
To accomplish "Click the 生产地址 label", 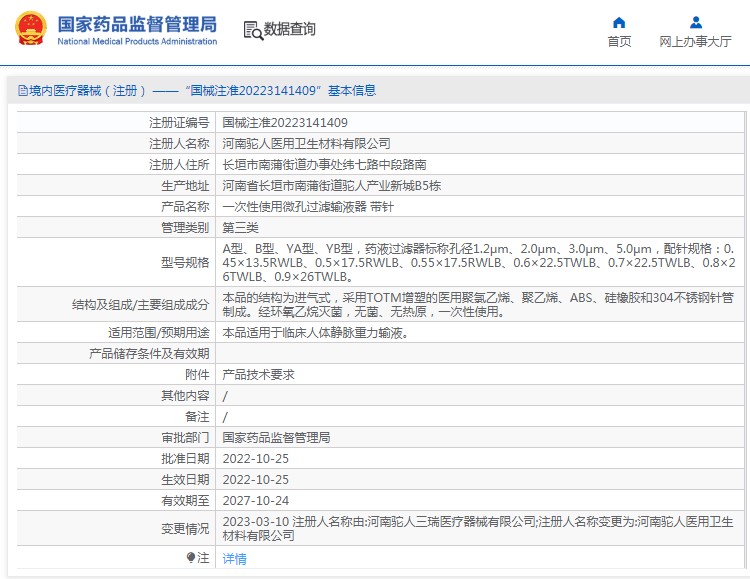I will click(x=185, y=186).
